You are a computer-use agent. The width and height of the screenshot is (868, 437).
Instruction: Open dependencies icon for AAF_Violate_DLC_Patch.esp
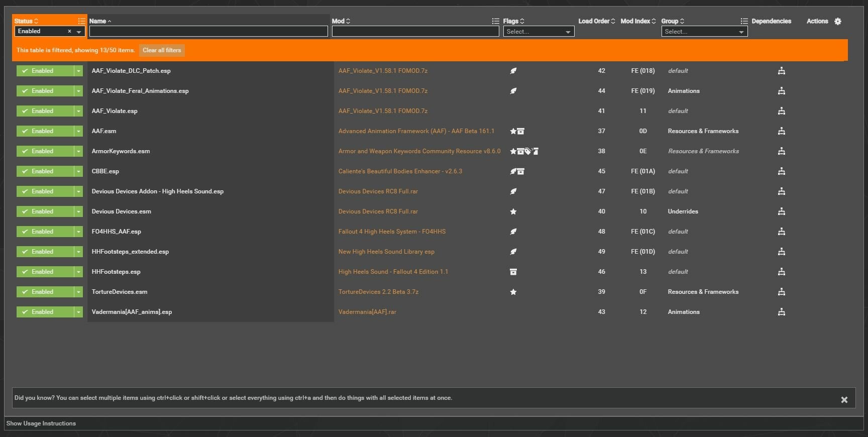781,71
